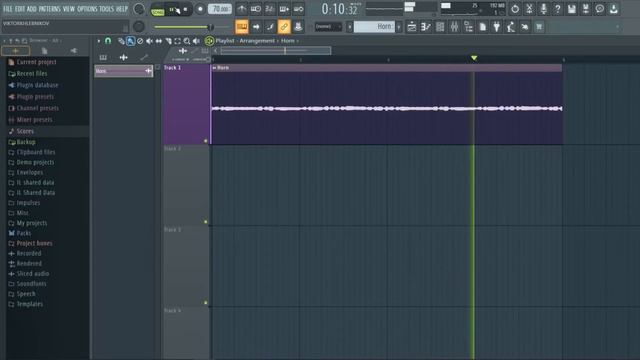Image resolution: width=640 pixels, height=360 pixels.
Task: Open the Horn pattern selector dropdown arrow
Action: coord(399,27)
